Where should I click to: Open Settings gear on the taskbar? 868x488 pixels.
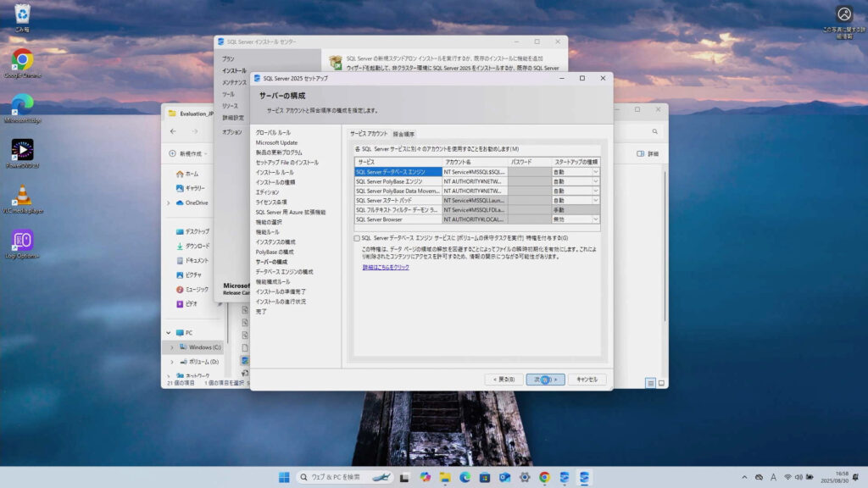525,477
